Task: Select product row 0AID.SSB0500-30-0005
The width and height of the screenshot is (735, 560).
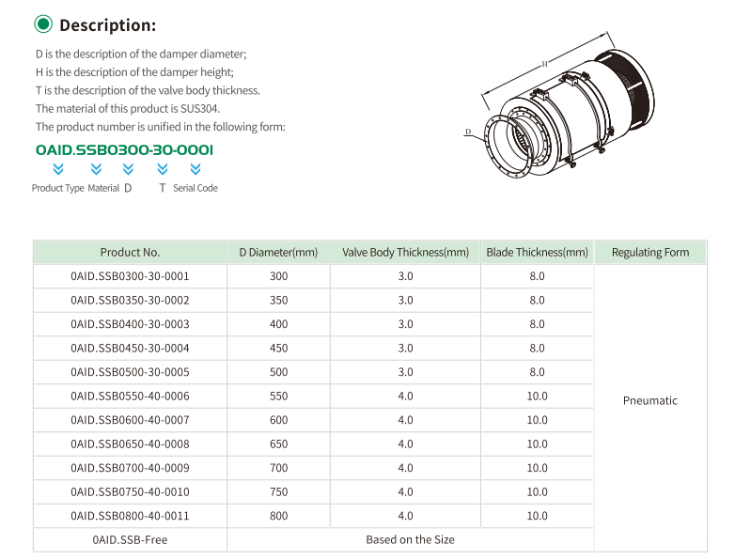Action: [x=130, y=372]
